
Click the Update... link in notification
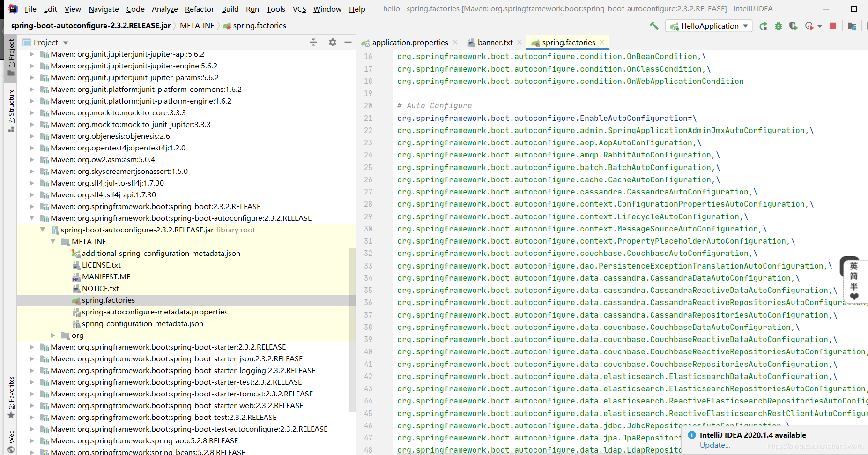[x=715, y=445]
